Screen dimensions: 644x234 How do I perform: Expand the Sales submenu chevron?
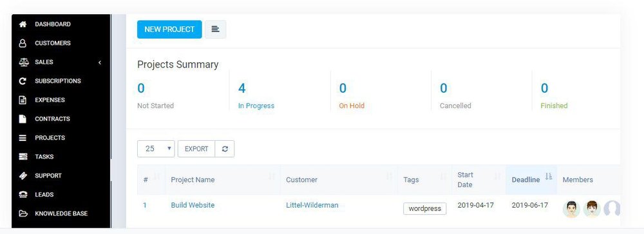pos(100,62)
